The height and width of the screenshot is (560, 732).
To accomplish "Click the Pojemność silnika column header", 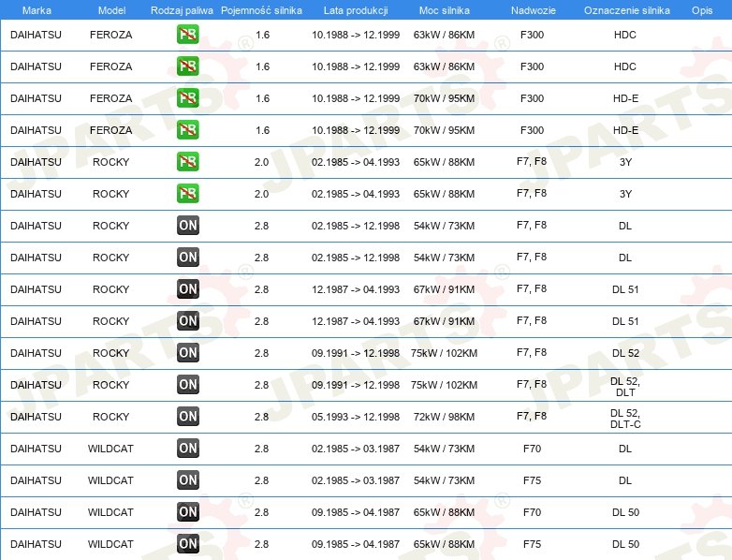I will pyautogui.click(x=261, y=10).
